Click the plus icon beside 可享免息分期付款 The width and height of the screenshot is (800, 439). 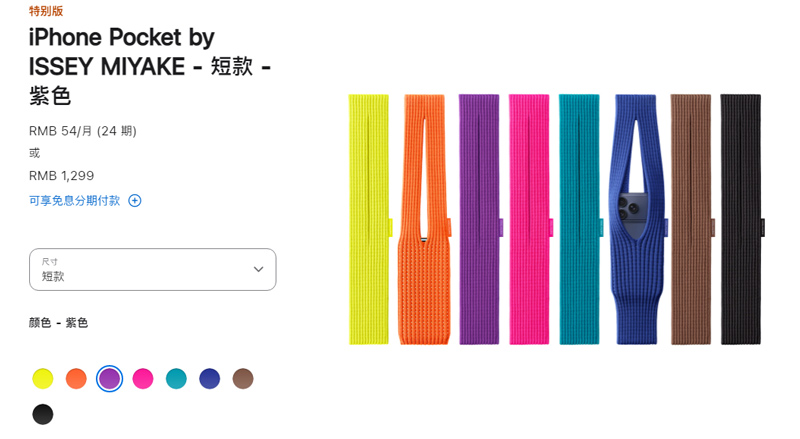[x=135, y=201]
